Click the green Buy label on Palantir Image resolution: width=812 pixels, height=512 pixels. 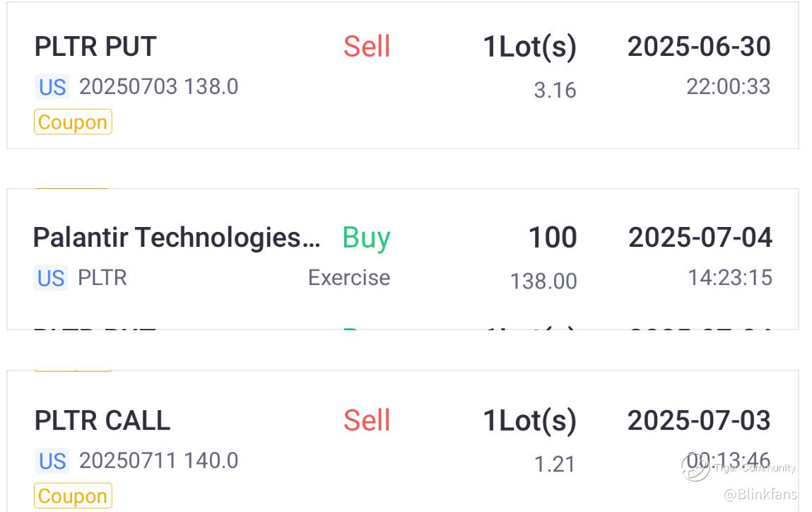[x=366, y=238]
